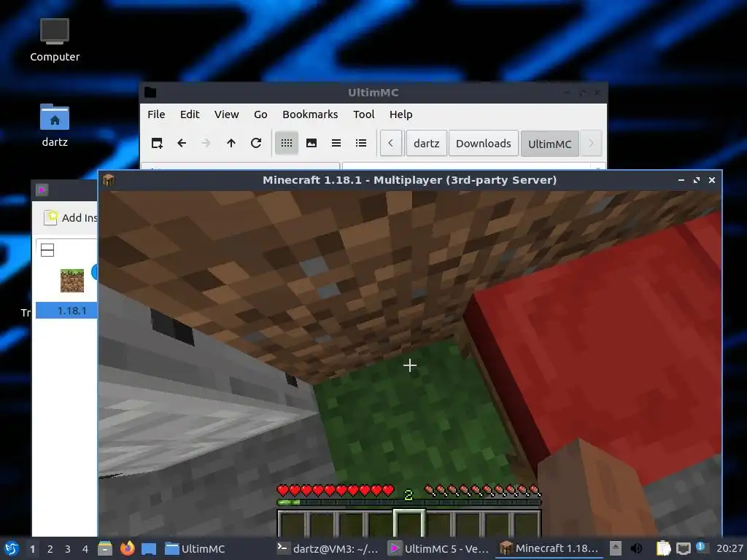Click the UltimMC path button

[x=550, y=144]
